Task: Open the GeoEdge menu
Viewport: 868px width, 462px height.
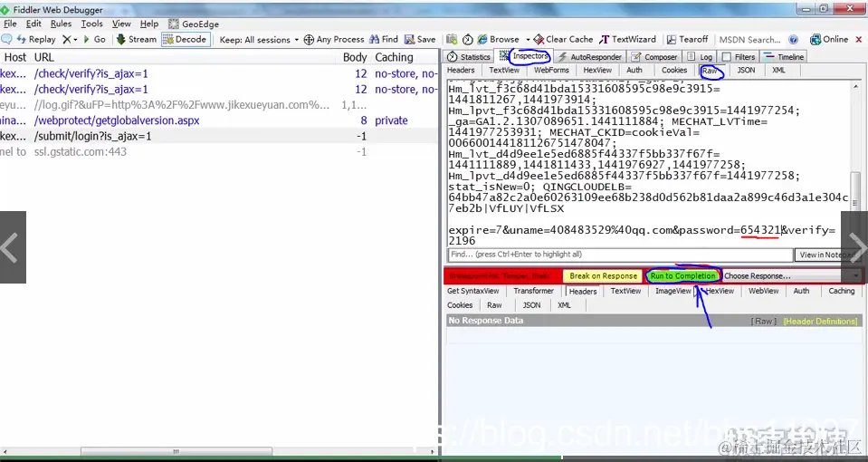Action: click(x=194, y=24)
